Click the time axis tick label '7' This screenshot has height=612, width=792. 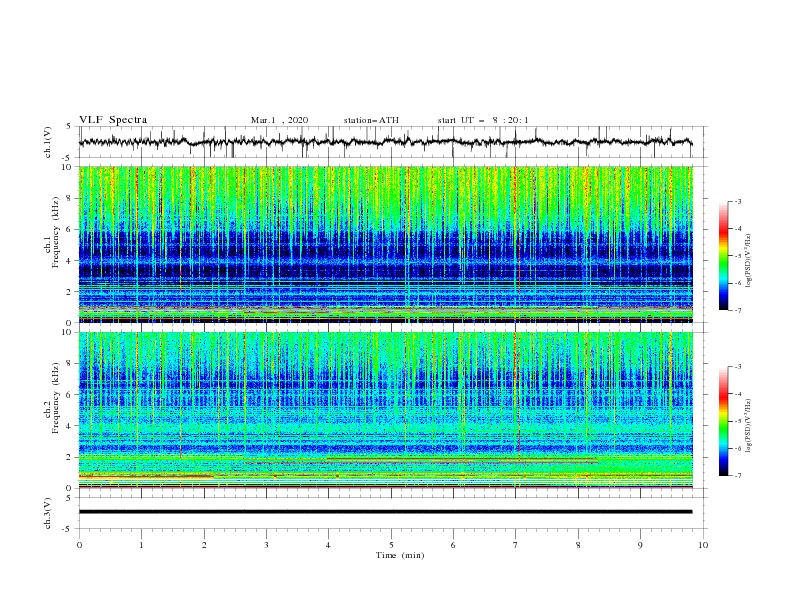click(516, 545)
